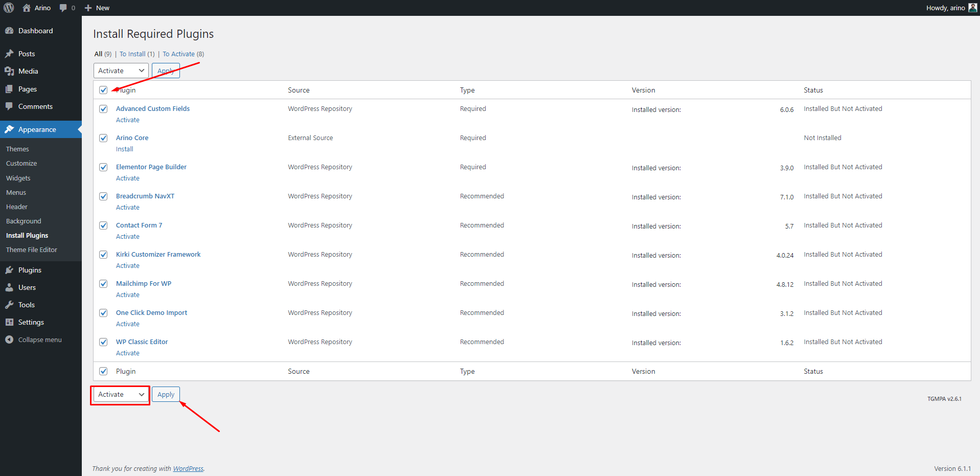Click the Mailchimp For WP link
980x476 pixels.
pyautogui.click(x=144, y=283)
